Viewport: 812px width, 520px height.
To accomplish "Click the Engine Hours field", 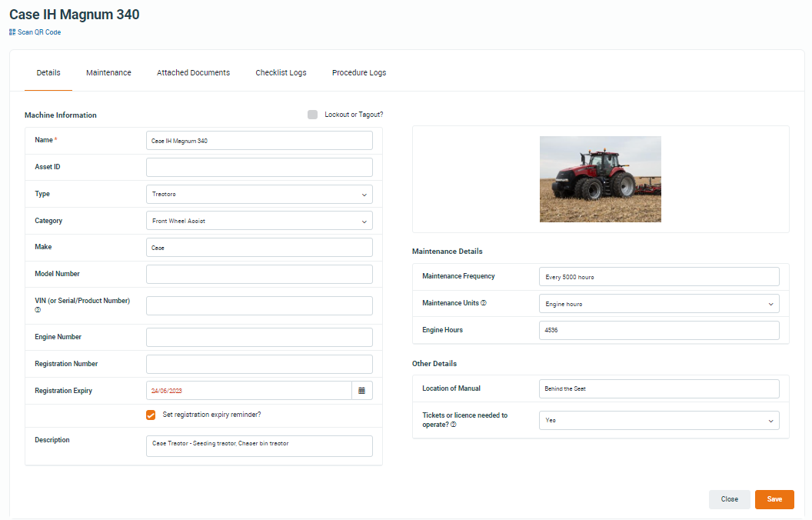I will pyautogui.click(x=659, y=330).
